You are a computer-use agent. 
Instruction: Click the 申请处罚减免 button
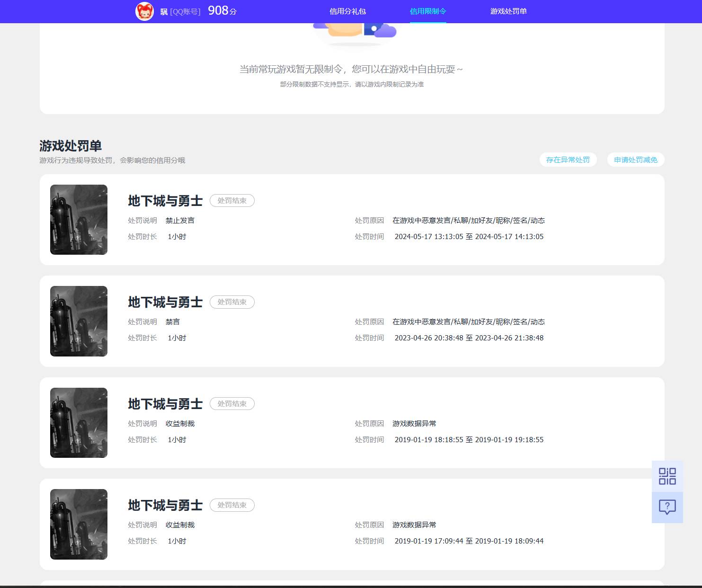(x=635, y=160)
